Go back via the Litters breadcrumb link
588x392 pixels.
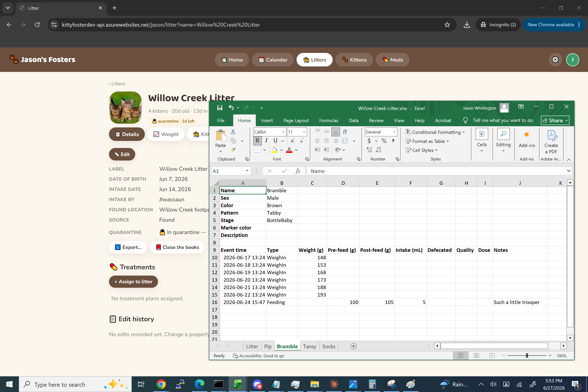coord(117,84)
